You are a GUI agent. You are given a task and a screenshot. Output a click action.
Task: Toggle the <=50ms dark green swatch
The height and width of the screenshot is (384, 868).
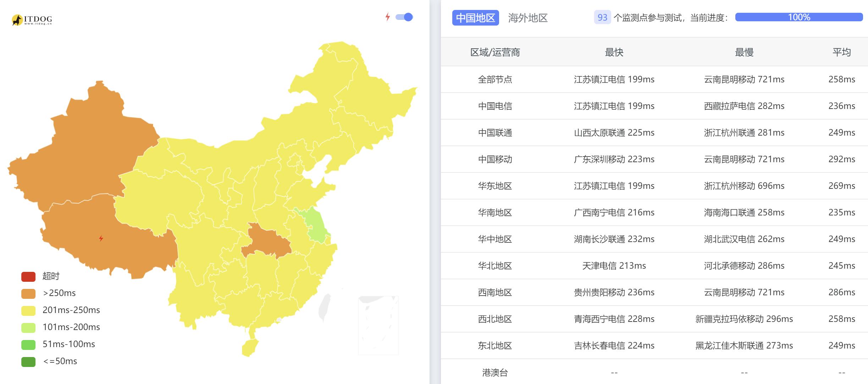(x=28, y=362)
